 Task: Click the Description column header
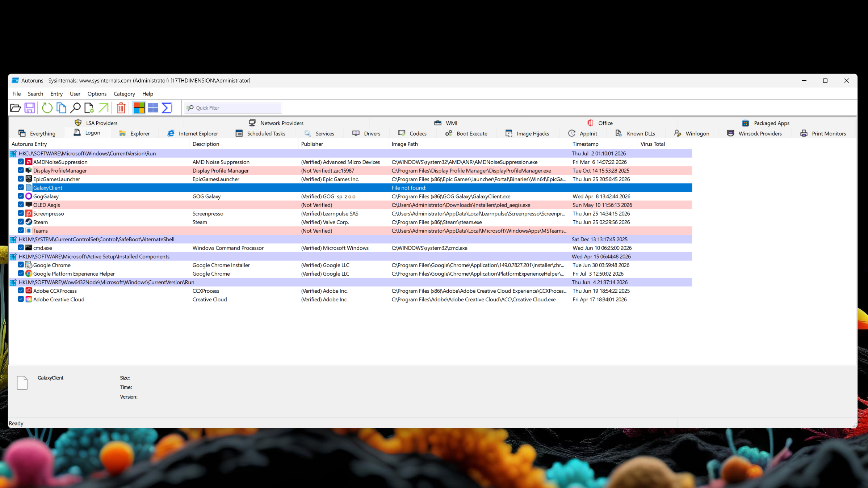(244, 144)
